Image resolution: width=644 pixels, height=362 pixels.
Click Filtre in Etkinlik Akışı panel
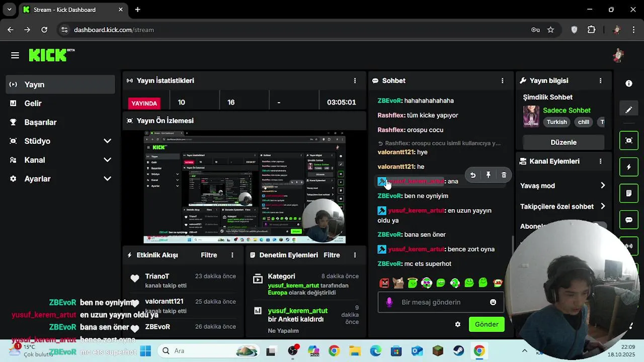[209, 255]
